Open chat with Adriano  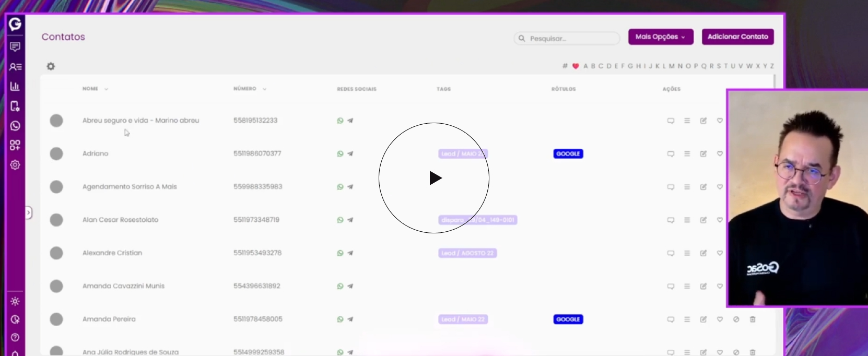671,154
